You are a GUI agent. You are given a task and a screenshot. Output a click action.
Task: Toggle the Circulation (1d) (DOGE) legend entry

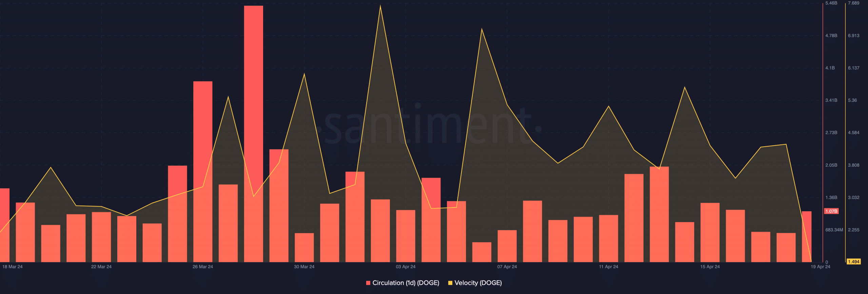coord(402,283)
